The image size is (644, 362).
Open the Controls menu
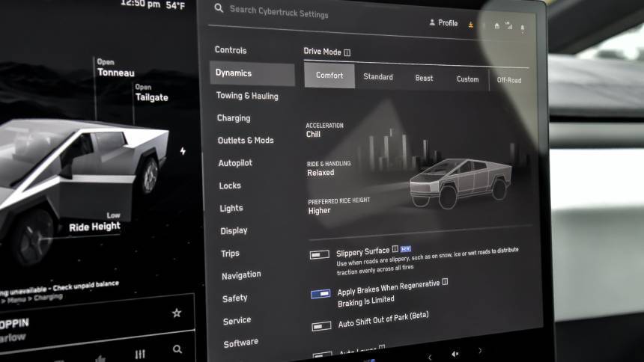point(231,50)
